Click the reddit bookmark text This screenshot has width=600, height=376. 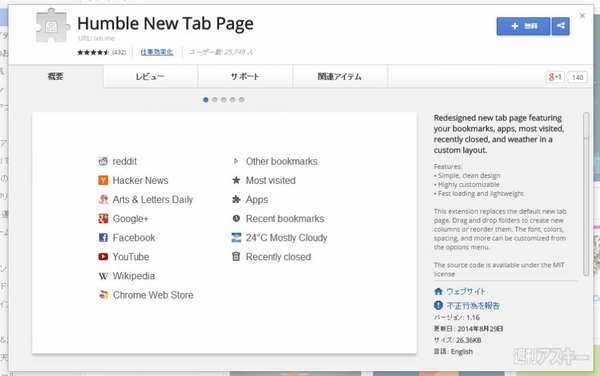[x=125, y=161]
